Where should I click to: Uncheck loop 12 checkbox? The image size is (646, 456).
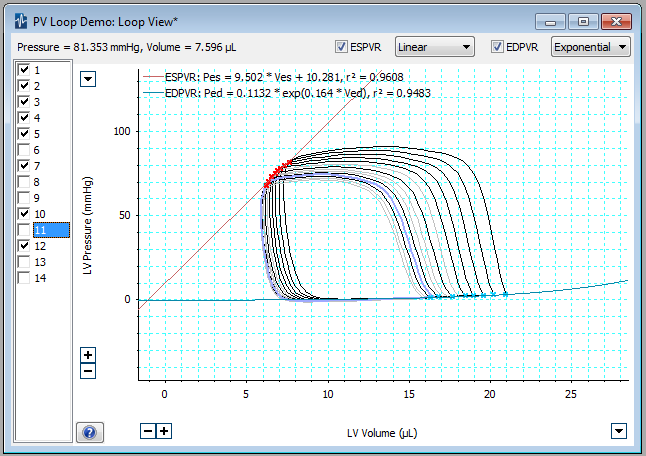pos(24,246)
